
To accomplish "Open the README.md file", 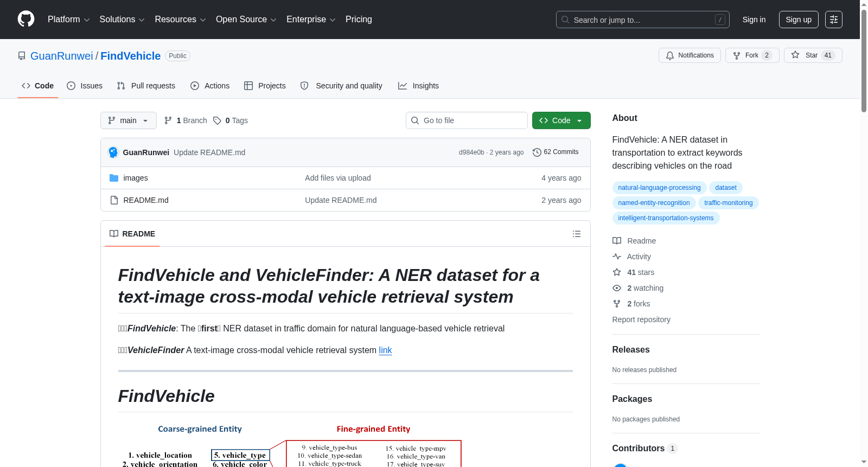I will (x=146, y=200).
